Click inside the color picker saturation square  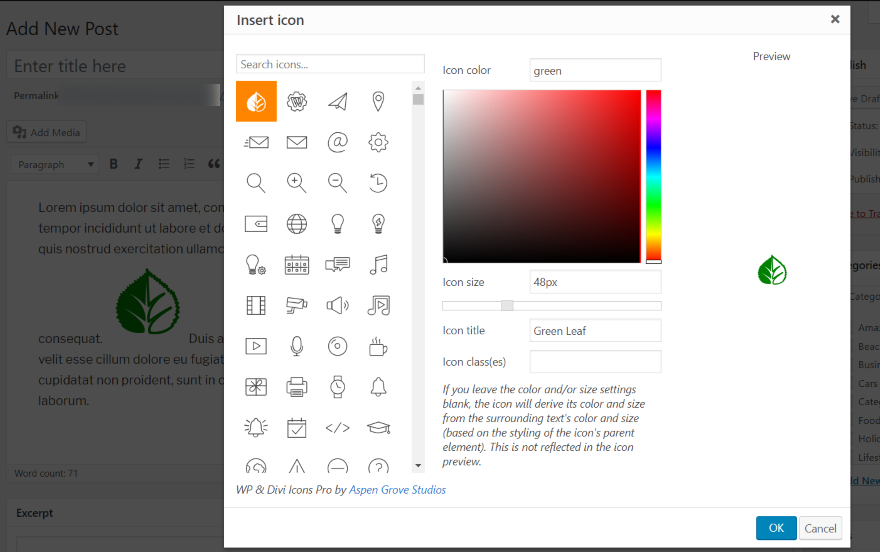click(x=541, y=176)
